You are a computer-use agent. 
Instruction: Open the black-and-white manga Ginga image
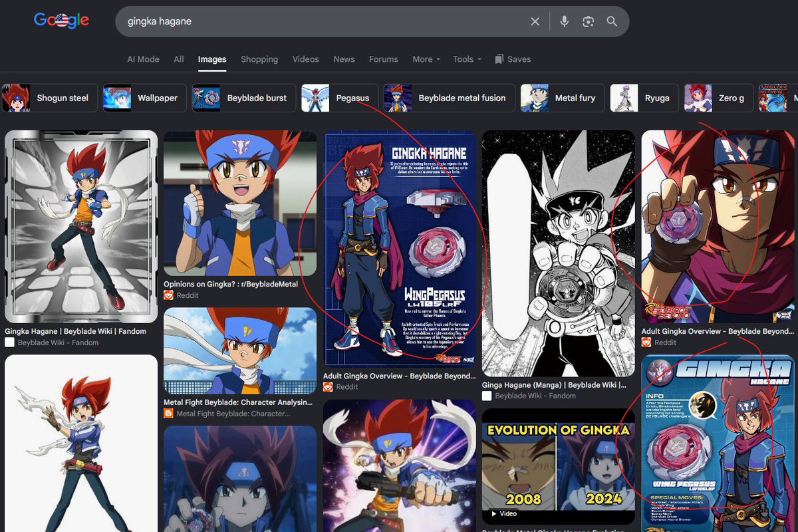[x=559, y=253]
